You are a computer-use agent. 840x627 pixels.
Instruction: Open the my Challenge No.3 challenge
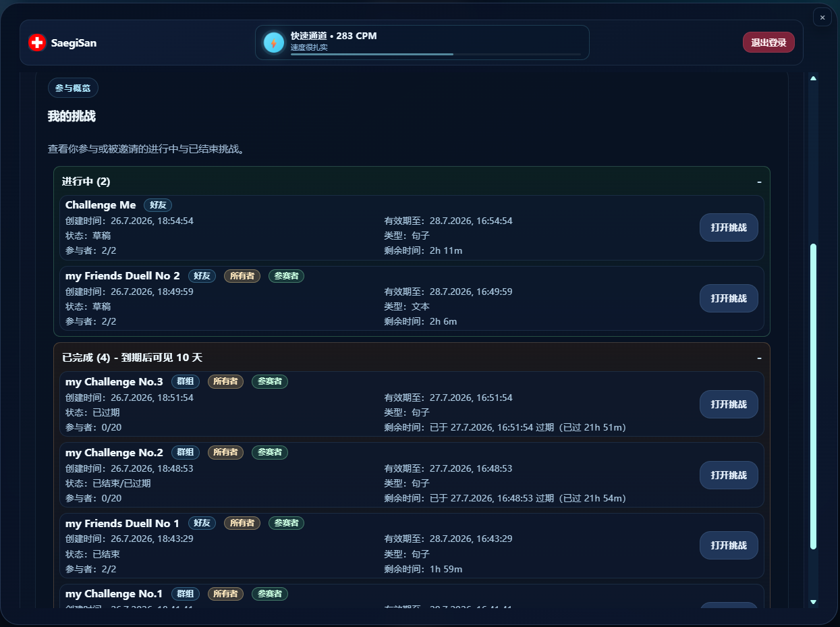pos(729,404)
